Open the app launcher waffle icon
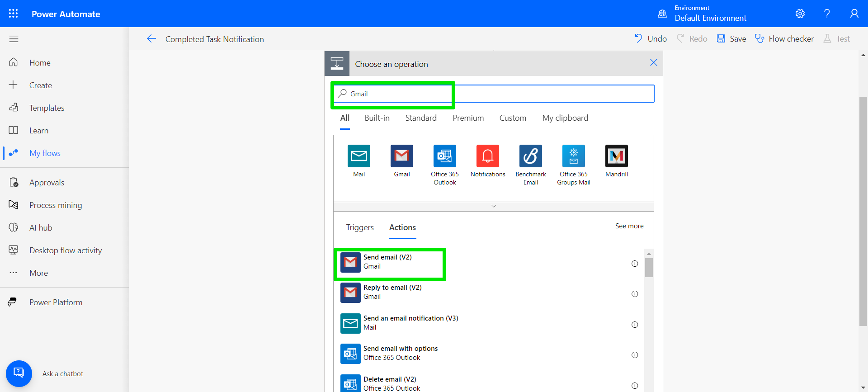 14,14
